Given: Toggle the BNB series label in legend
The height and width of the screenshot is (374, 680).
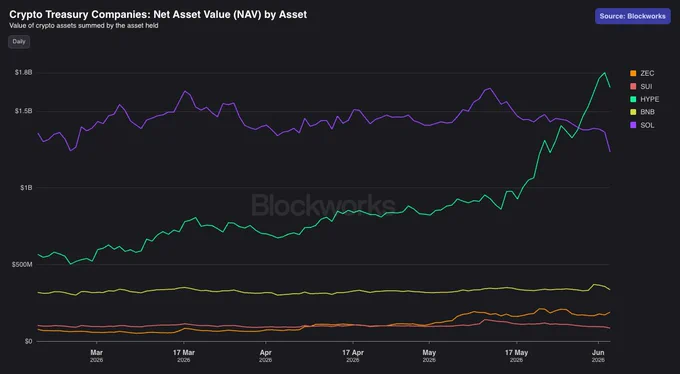Looking at the screenshot, I should point(647,112).
